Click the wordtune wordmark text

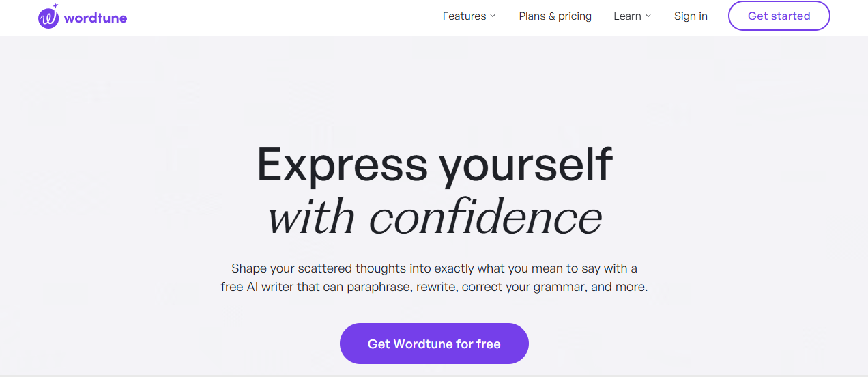[x=96, y=18]
